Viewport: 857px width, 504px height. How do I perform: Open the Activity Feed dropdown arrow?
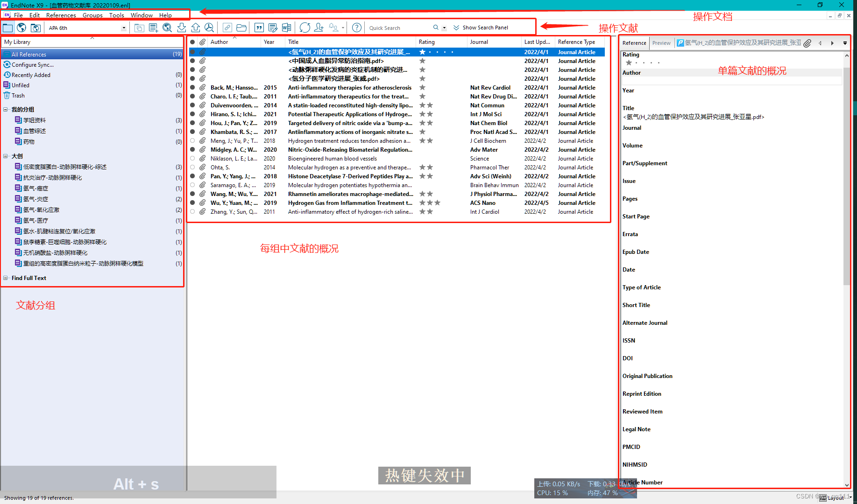tap(343, 28)
